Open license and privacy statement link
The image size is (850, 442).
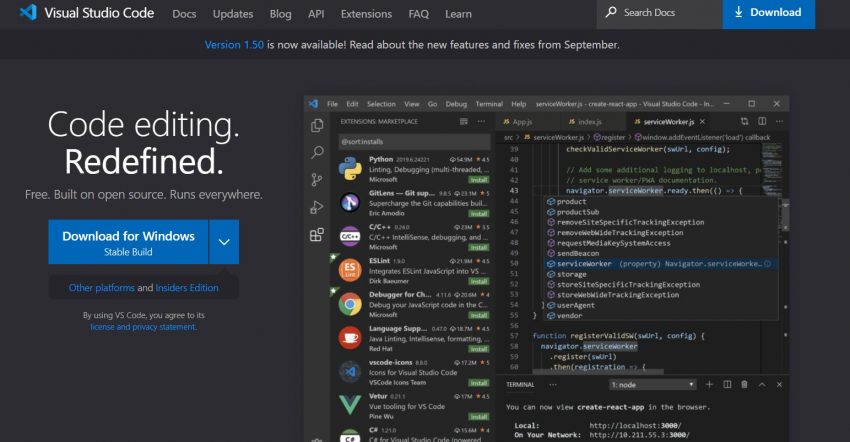pos(143,327)
